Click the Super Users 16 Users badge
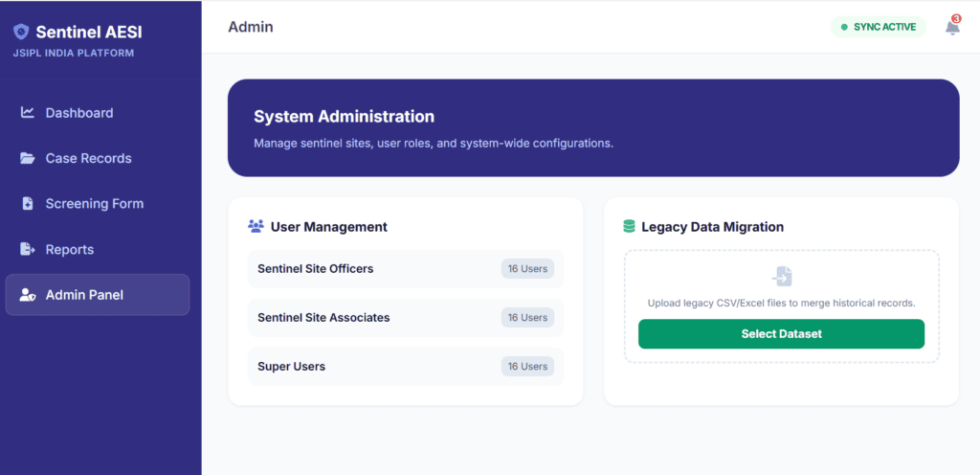This screenshot has height=475, width=980. point(527,367)
